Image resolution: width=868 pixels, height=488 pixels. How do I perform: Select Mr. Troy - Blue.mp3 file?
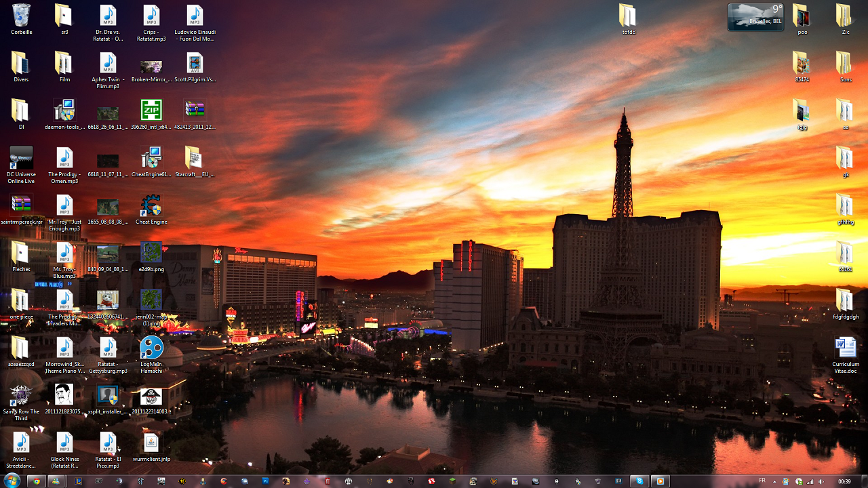(x=64, y=260)
